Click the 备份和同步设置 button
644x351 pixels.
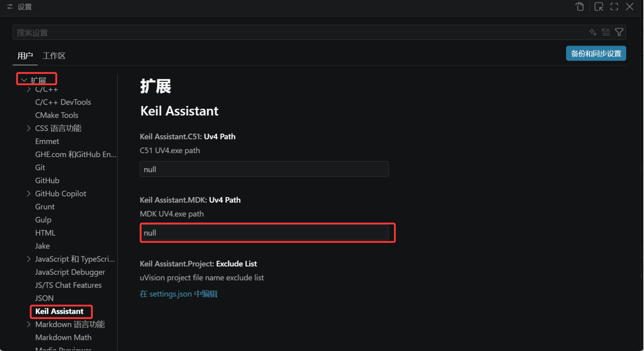tap(596, 54)
